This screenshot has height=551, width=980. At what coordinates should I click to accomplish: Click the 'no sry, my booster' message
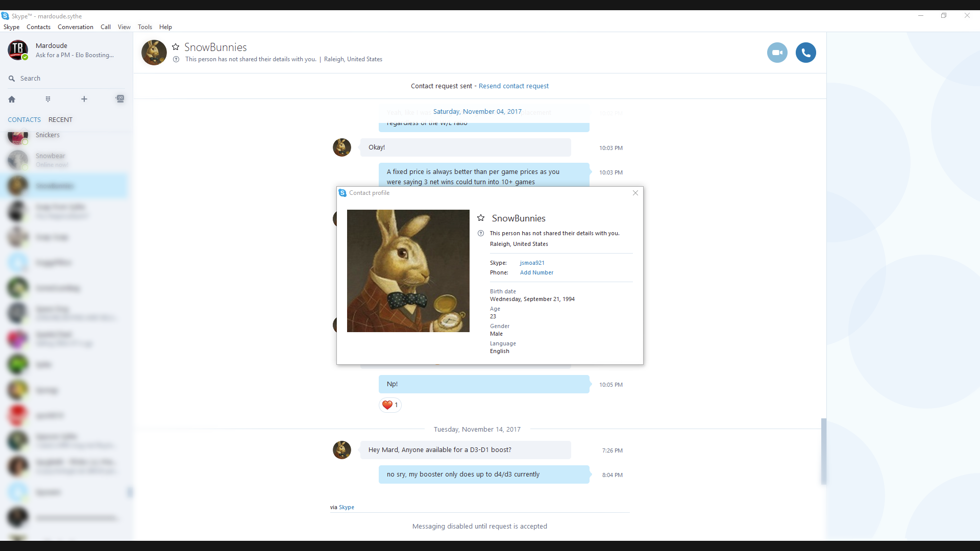point(484,474)
